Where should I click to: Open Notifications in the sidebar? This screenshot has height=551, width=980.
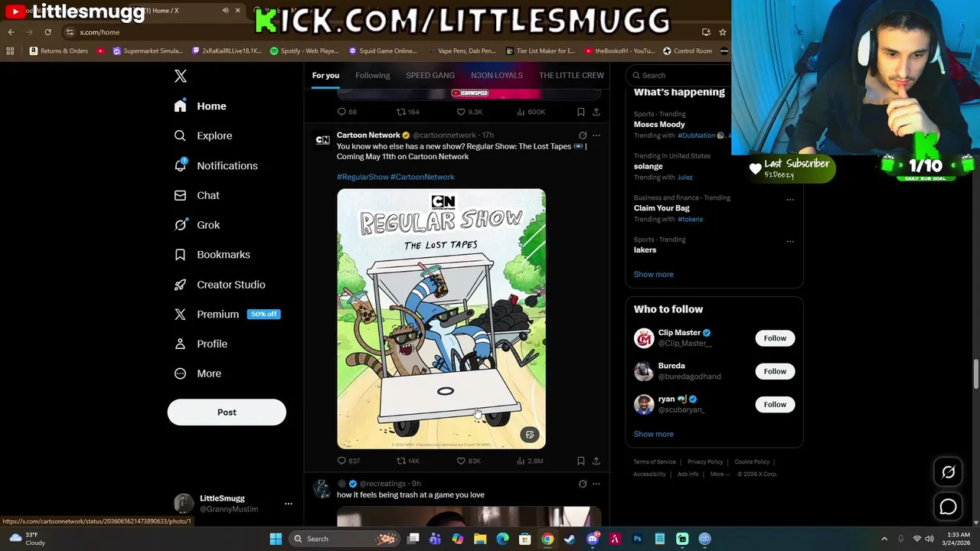(215, 165)
